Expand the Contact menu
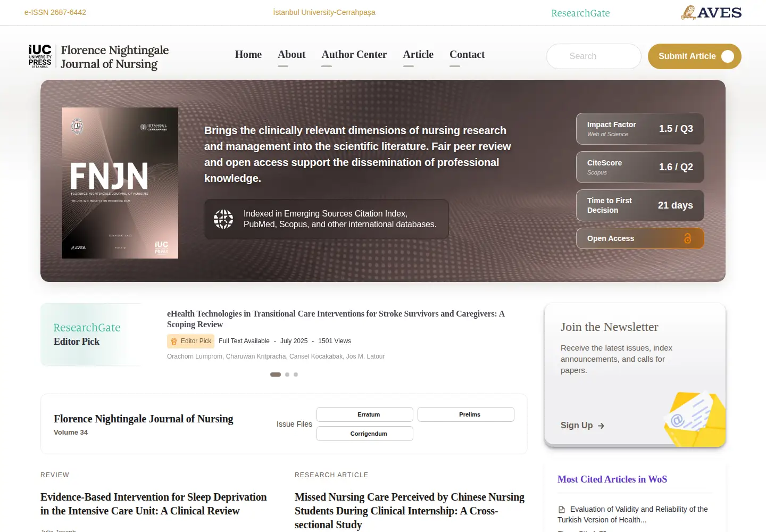The width and height of the screenshot is (766, 532). (467, 55)
